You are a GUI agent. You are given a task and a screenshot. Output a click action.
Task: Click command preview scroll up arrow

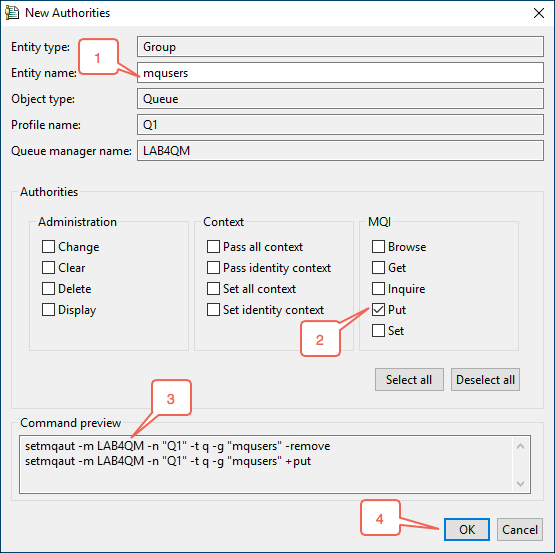click(x=520, y=446)
